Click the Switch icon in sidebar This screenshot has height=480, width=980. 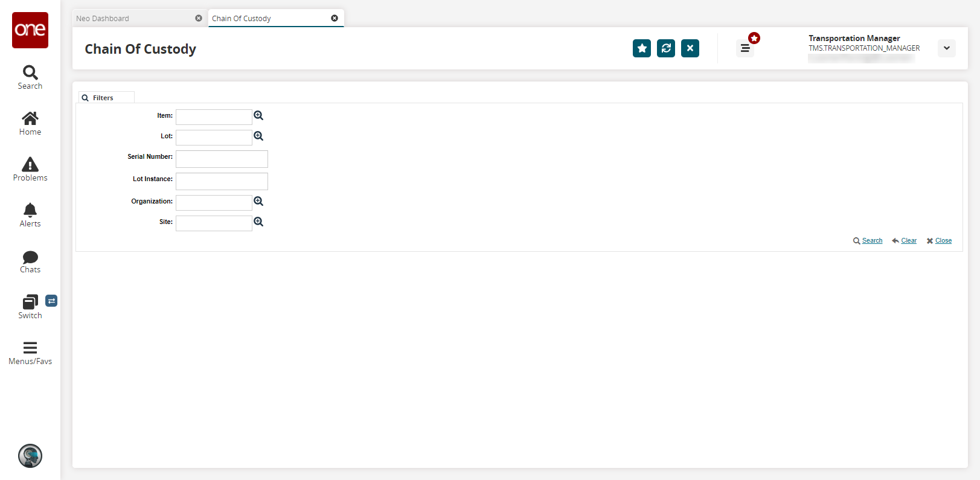point(30,307)
